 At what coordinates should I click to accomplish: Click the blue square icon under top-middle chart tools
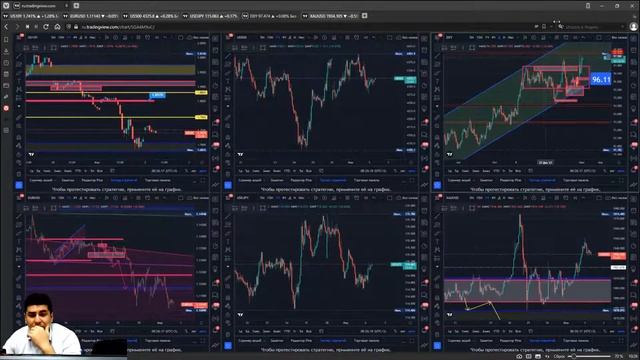point(228,185)
